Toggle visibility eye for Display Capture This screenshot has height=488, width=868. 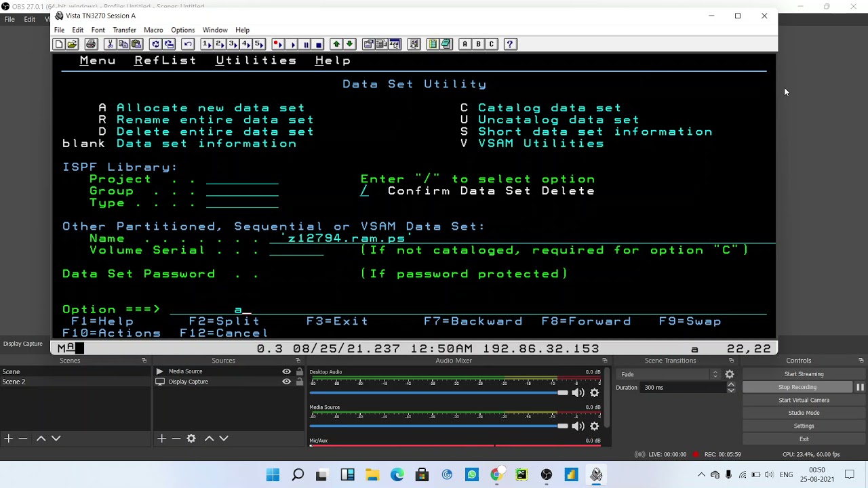coord(286,382)
